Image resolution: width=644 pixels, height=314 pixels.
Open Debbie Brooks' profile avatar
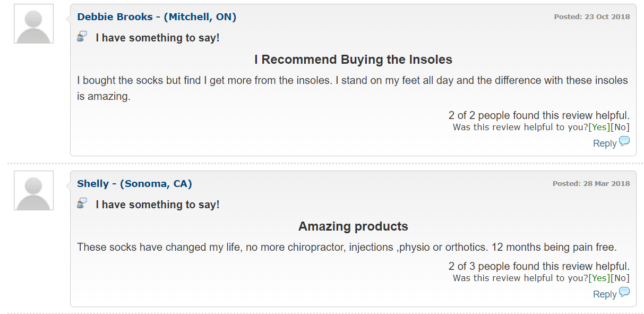click(33, 24)
